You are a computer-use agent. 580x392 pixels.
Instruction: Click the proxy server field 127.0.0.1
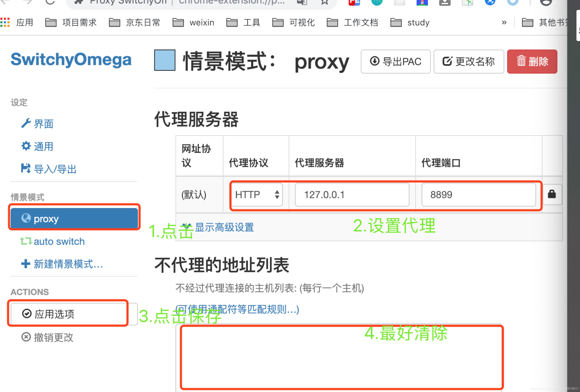click(352, 195)
